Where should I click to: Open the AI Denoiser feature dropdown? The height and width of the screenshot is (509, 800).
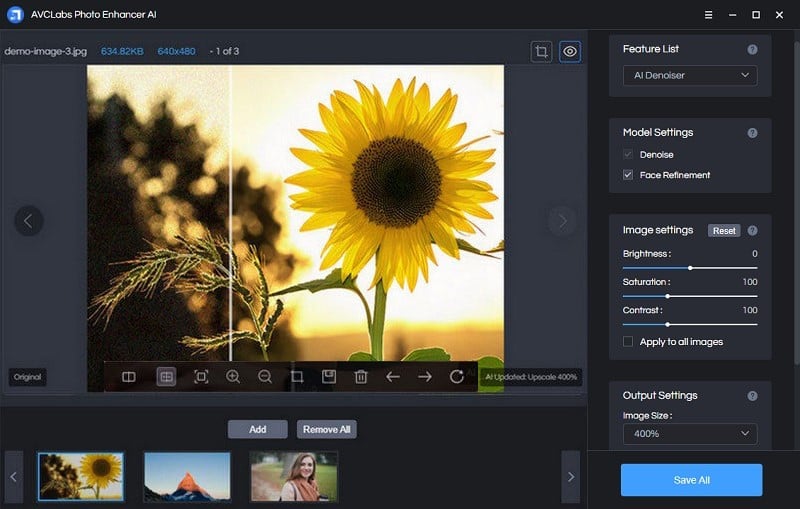point(690,75)
